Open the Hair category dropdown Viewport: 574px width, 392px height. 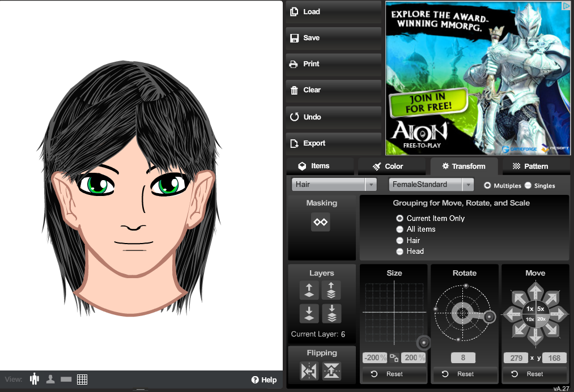click(334, 185)
